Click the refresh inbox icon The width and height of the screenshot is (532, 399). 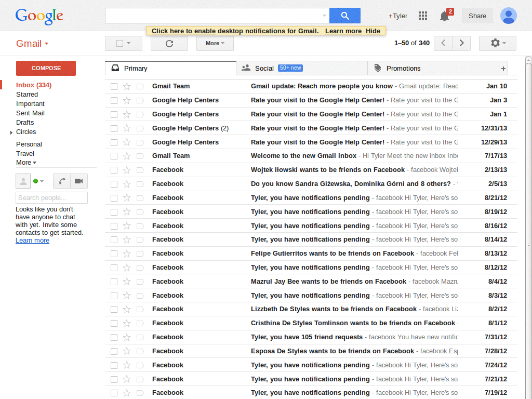pyautogui.click(x=169, y=44)
